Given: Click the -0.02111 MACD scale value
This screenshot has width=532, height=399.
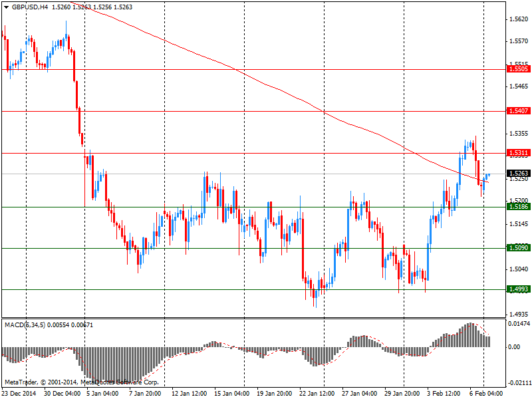Looking at the screenshot, I should (x=519, y=383).
